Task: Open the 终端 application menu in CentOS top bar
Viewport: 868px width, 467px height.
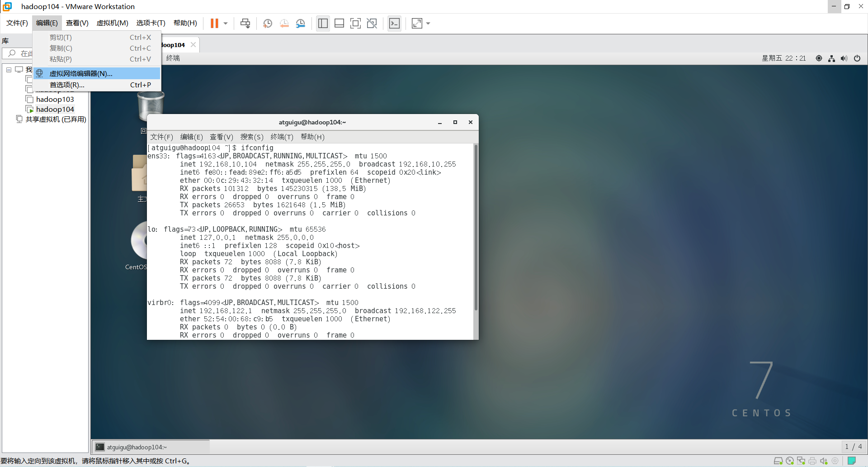Action: (173, 58)
